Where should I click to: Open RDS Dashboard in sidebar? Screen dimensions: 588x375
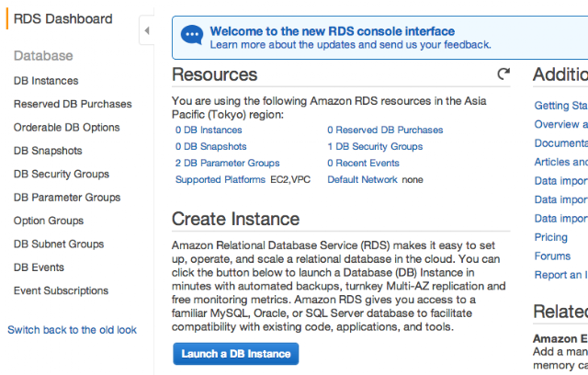[63, 18]
